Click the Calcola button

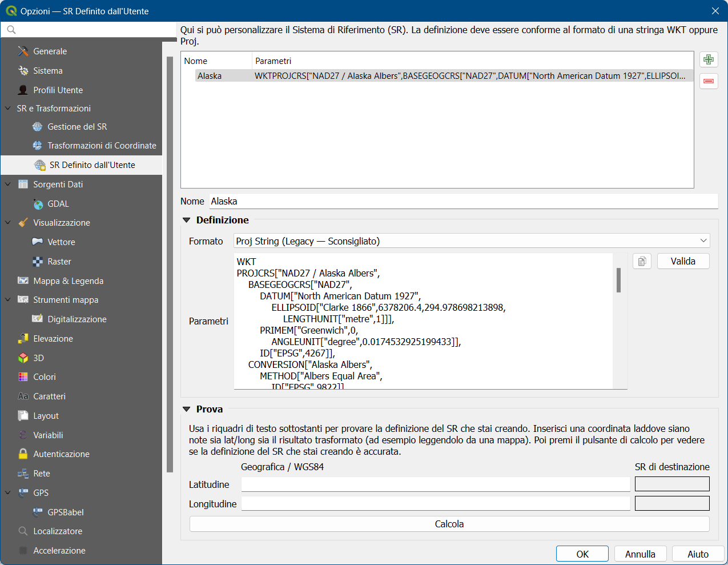pyautogui.click(x=449, y=524)
